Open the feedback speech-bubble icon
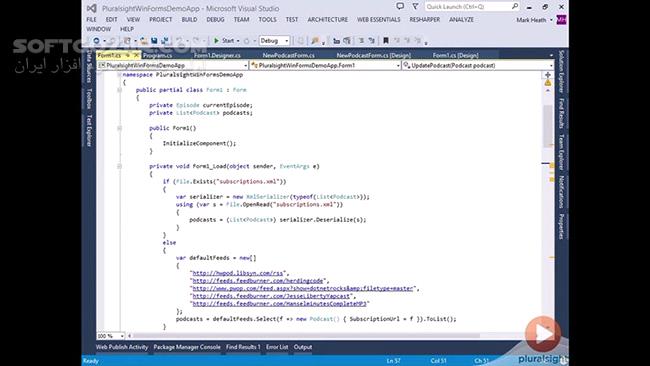Screen dimensions: 650x366 (400, 6)
